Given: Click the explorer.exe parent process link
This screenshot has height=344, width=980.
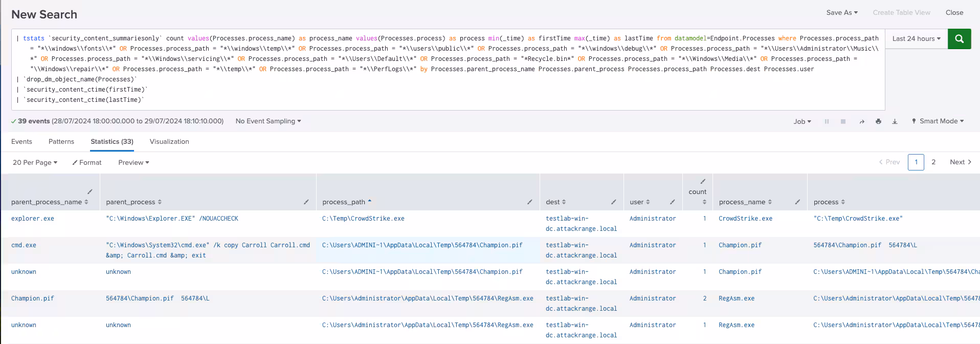Looking at the screenshot, I should [33, 219].
